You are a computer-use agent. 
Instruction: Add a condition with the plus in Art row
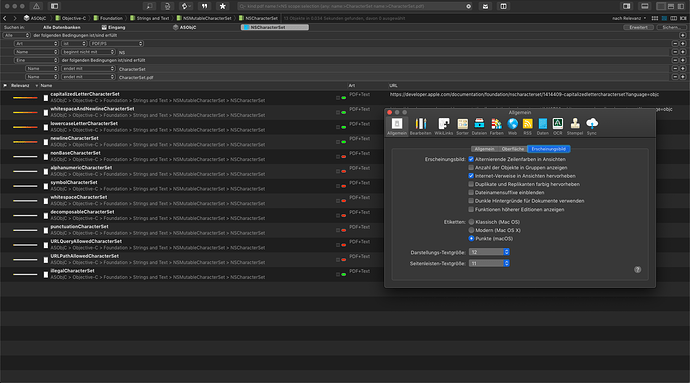click(x=683, y=44)
